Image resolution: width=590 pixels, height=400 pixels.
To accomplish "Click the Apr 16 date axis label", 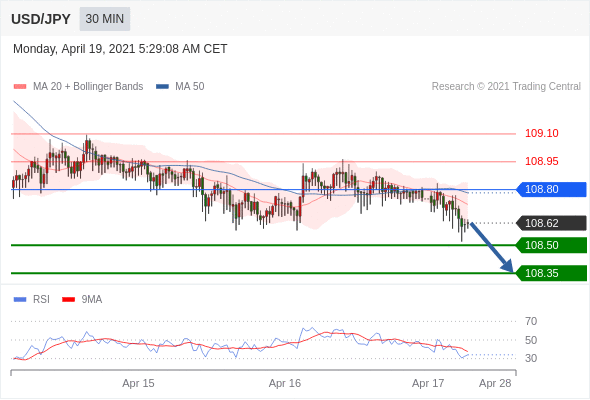I will coord(285,383).
